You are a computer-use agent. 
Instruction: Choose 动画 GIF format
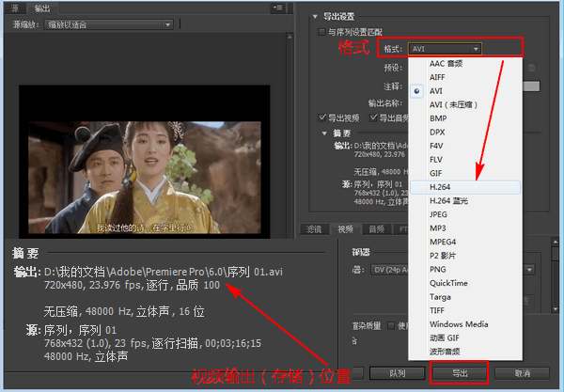pos(465,337)
